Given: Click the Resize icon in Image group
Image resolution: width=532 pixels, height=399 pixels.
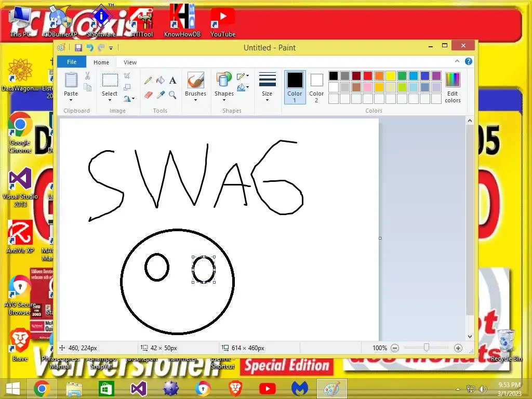Looking at the screenshot, I should click(127, 87).
